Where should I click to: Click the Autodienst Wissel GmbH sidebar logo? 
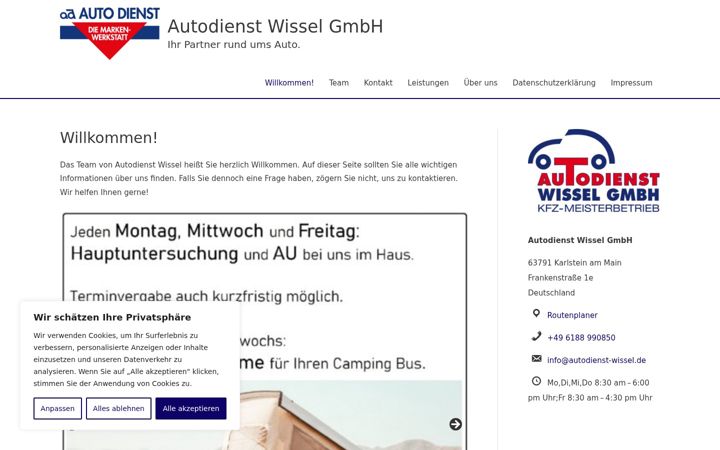(x=594, y=171)
